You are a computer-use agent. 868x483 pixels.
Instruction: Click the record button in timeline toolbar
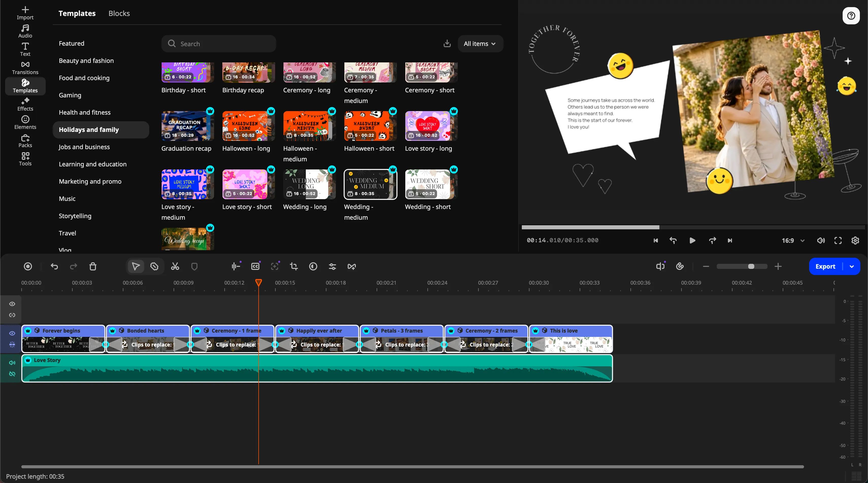(28, 266)
